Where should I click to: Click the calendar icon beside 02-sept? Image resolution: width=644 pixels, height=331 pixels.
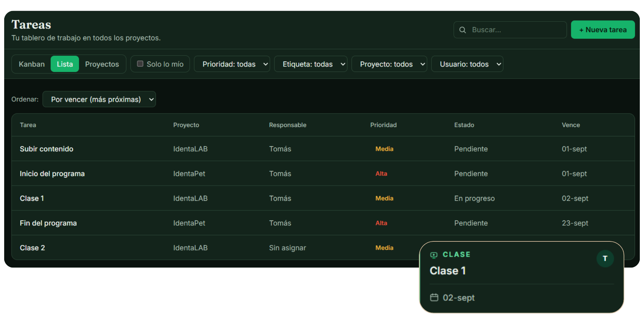434,297
